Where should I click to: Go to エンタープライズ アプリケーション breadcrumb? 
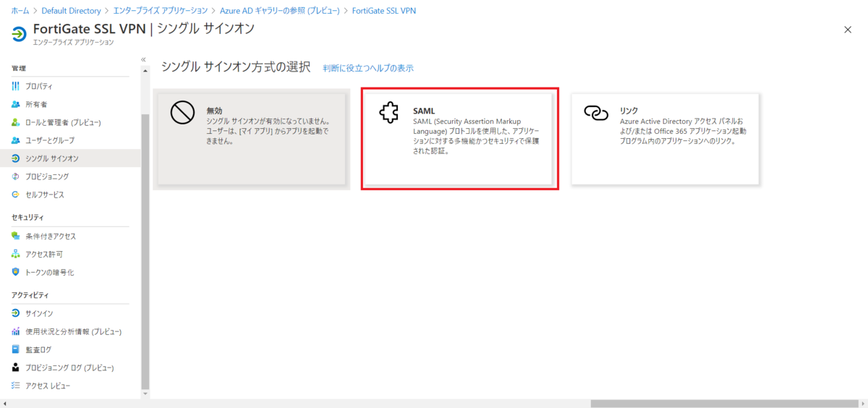tap(161, 11)
